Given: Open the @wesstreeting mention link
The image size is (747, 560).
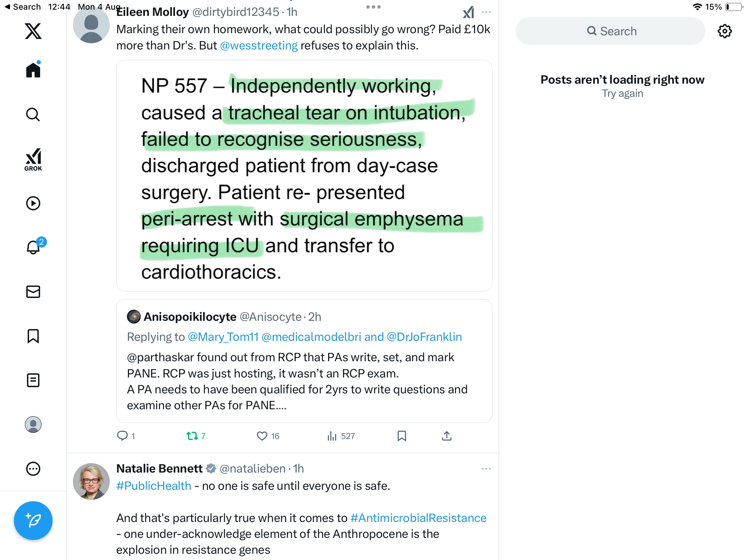Looking at the screenshot, I should tap(259, 46).
